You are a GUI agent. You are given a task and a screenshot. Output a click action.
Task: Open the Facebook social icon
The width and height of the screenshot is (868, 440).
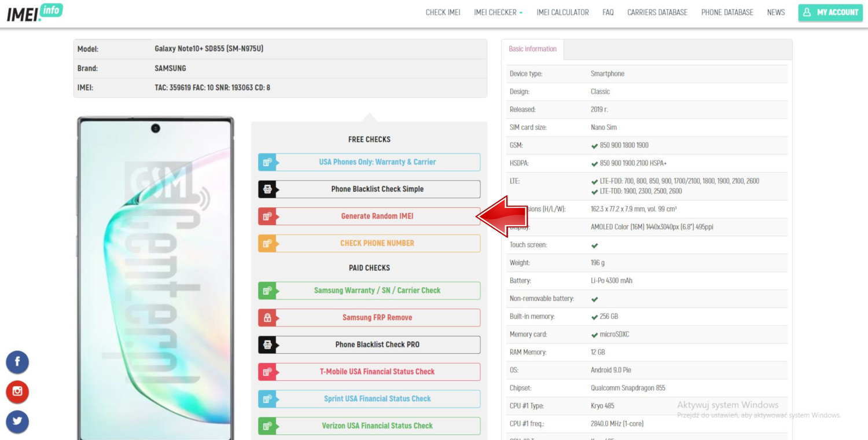click(x=17, y=362)
